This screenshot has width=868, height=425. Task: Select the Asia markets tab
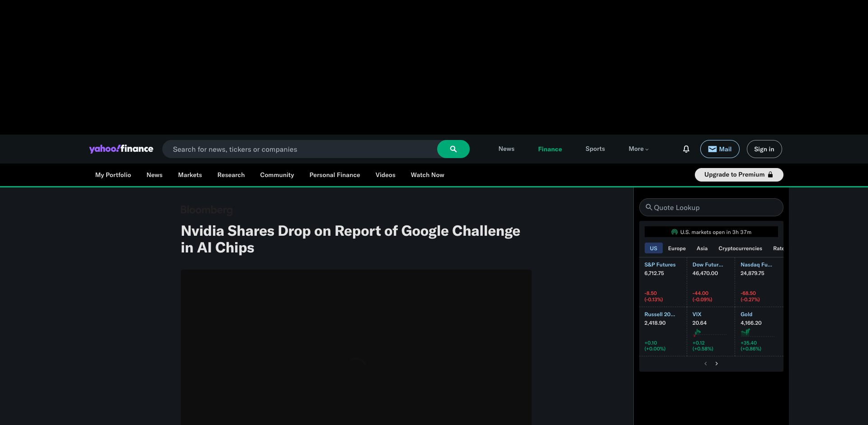point(702,248)
